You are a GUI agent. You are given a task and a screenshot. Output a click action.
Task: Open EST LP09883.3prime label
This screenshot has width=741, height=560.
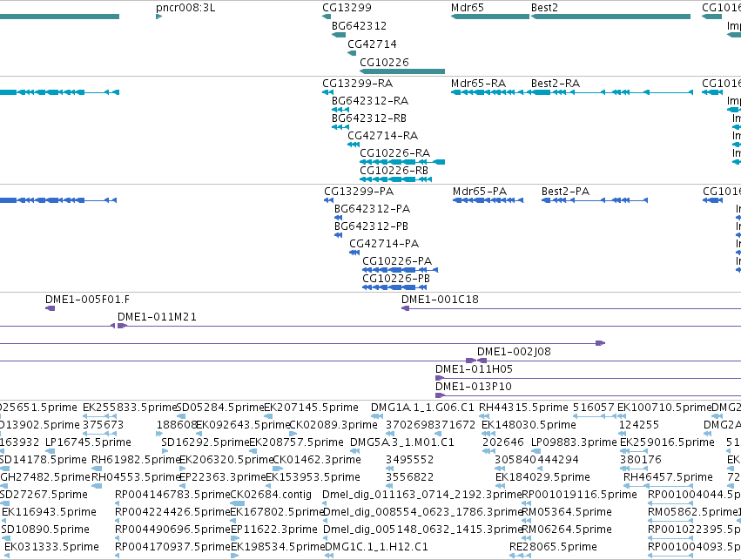tap(574, 442)
